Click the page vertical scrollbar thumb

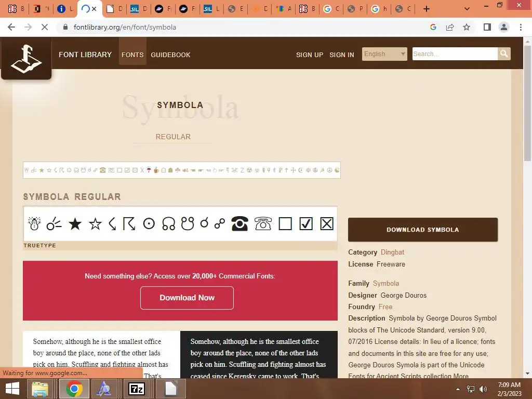pos(527,103)
